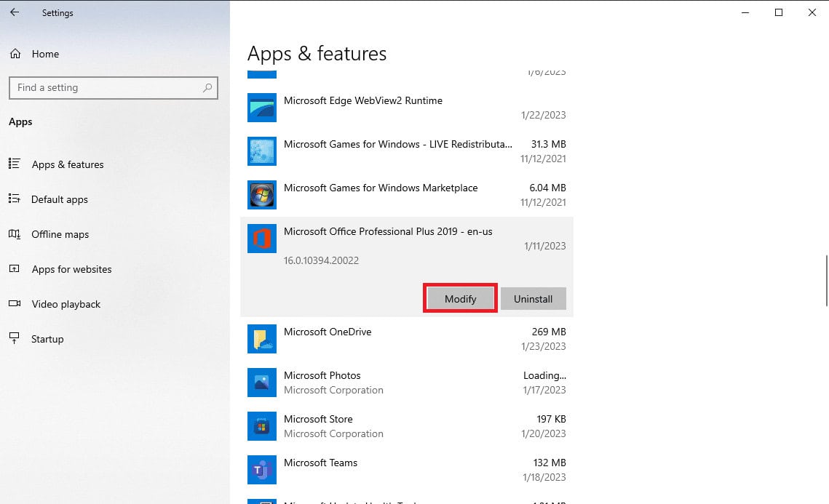Select Microsoft OneDrive entry

click(407, 339)
